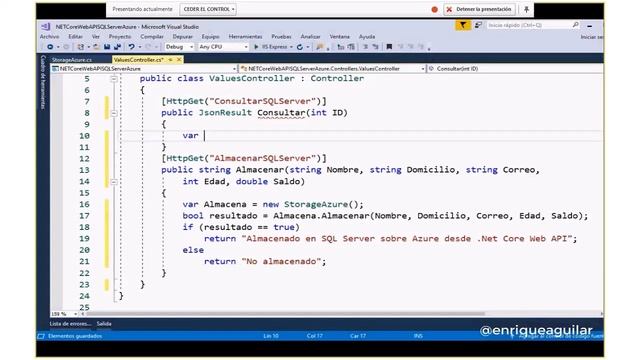The image size is (640, 360).
Task: Click the Iniciar sesión link
Action: pos(591,37)
